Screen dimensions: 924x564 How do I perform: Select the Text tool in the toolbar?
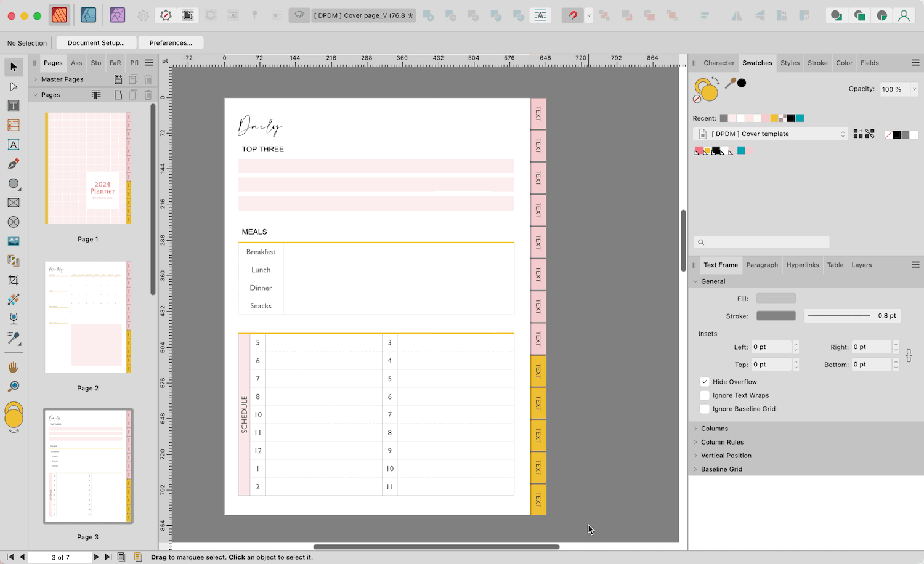[x=14, y=106]
